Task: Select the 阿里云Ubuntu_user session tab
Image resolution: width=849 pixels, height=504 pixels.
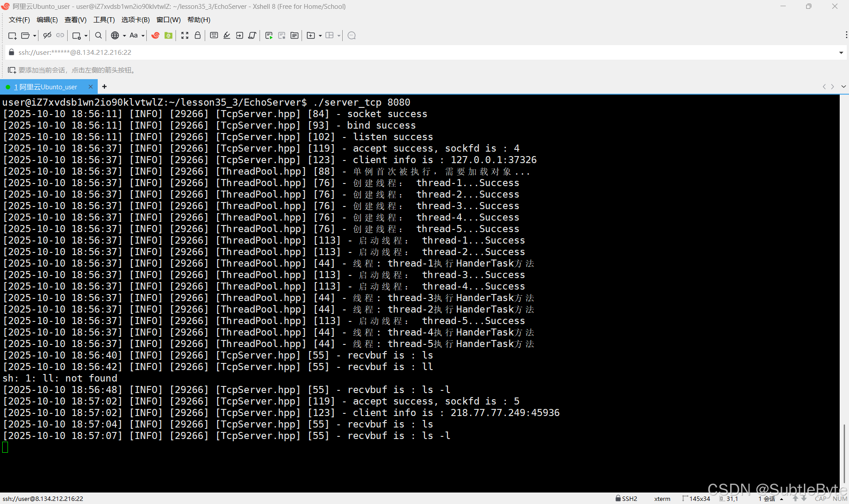Action: click(x=46, y=87)
